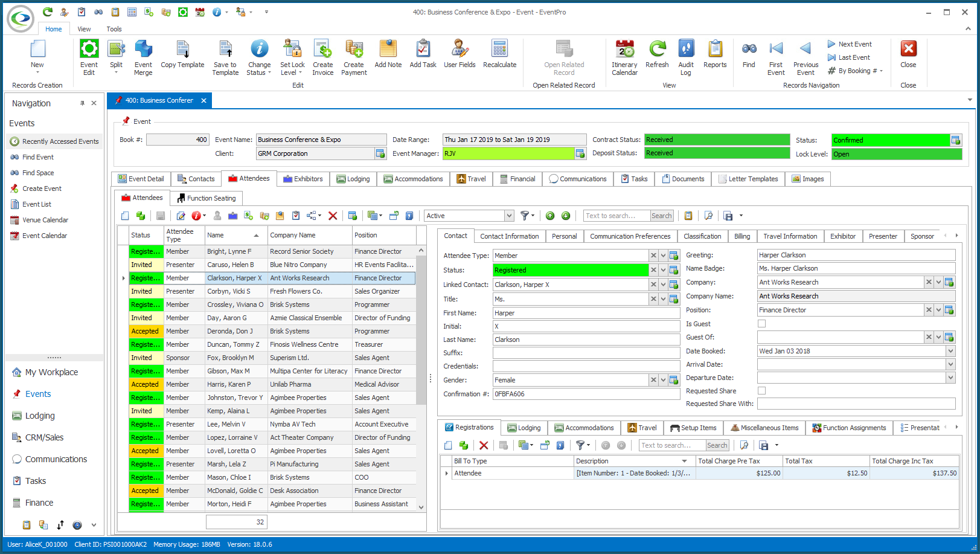The height and width of the screenshot is (554, 980).
Task: Select the Fox, Brooklyn M row
Action: (272, 358)
